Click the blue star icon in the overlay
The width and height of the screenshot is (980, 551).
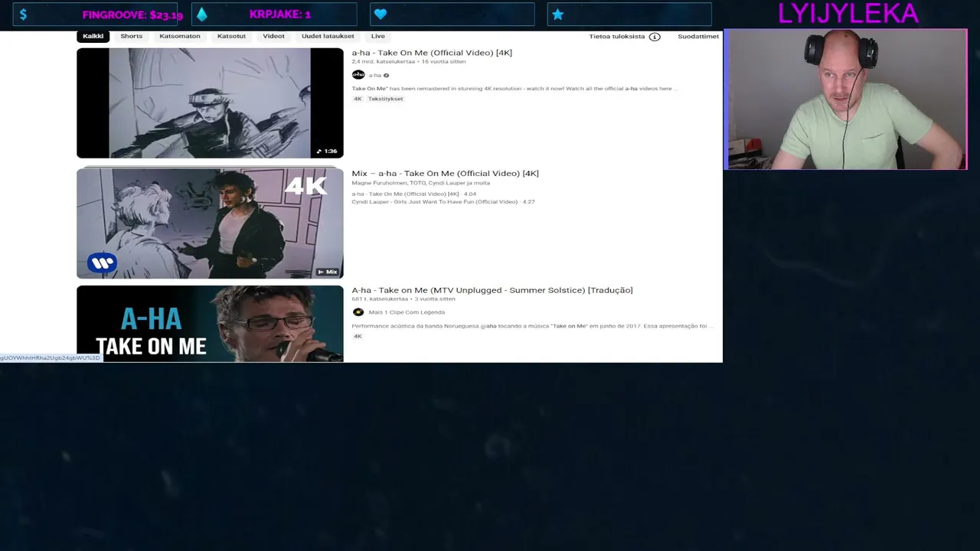pyautogui.click(x=557, y=15)
